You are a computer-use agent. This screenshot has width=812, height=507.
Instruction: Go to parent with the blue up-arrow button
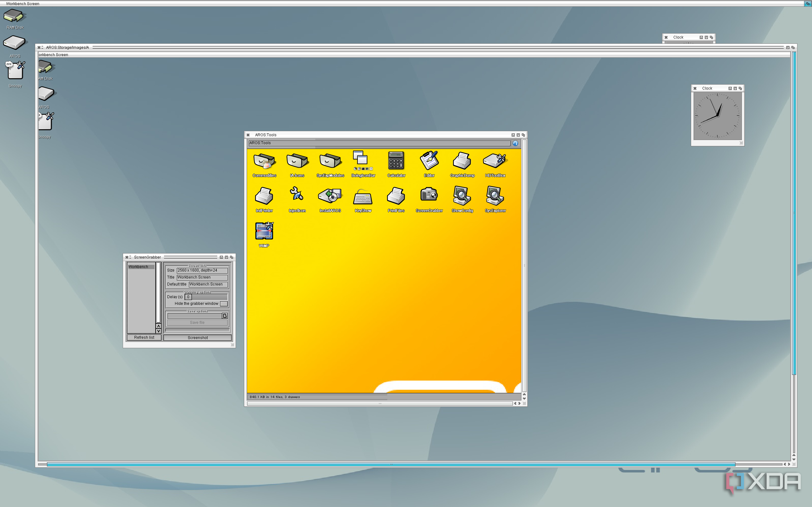click(515, 143)
